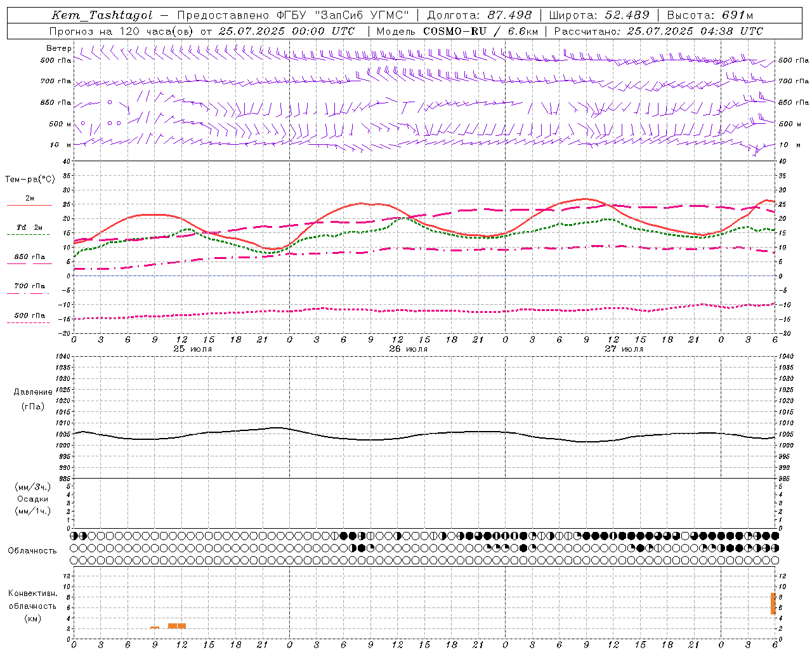Select the longitude value 87.498

[509, 15]
